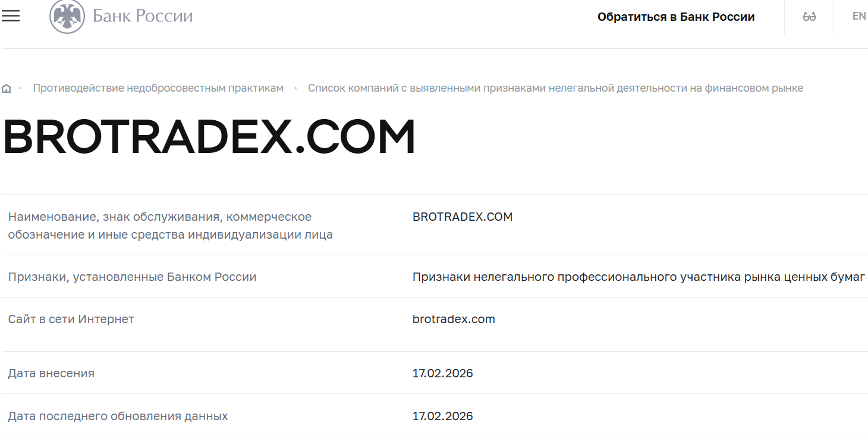
Task: Enable visually impaired version via glasses icon
Action: [809, 16]
